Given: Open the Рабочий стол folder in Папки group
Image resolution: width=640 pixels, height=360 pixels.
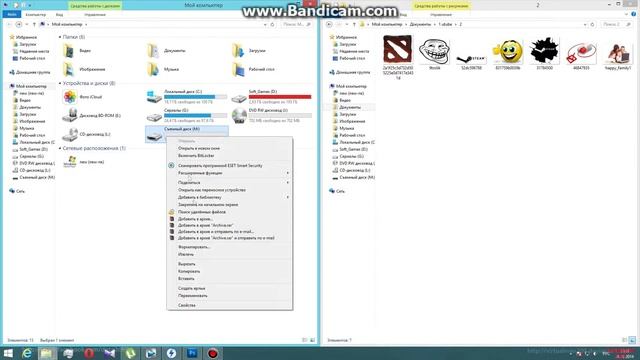Looking at the screenshot, I should pyautogui.click(x=238, y=69).
